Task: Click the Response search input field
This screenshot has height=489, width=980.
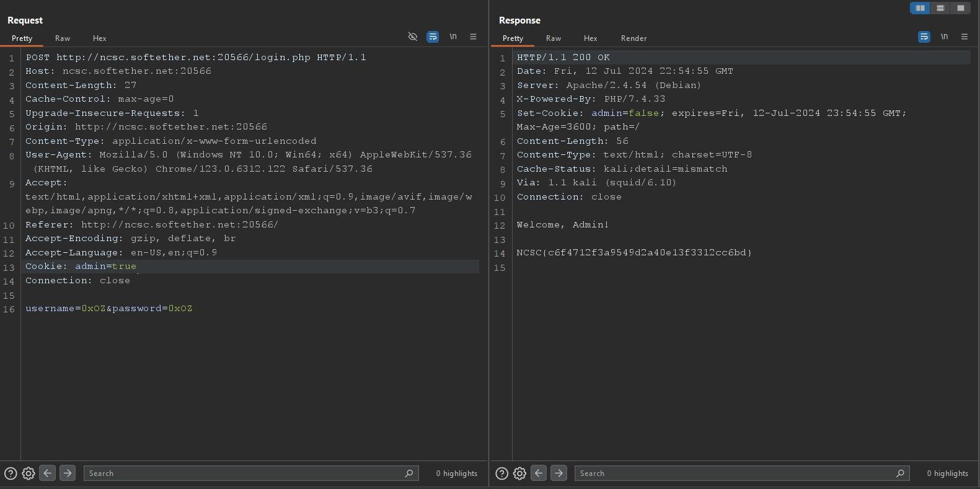Action: [x=735, y=474]
